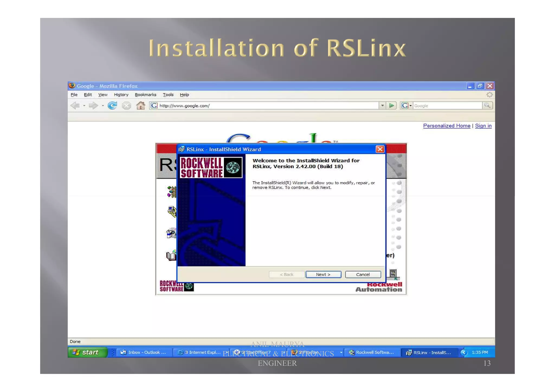Open the History menu
Image resolution: width=555 pixels, height=392 pixels.
(121, 95)
